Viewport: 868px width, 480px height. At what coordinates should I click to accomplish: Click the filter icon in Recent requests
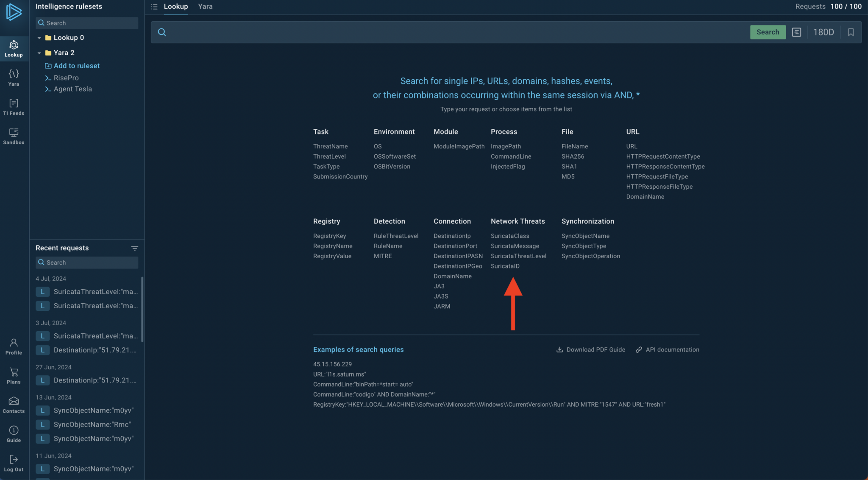135,248
